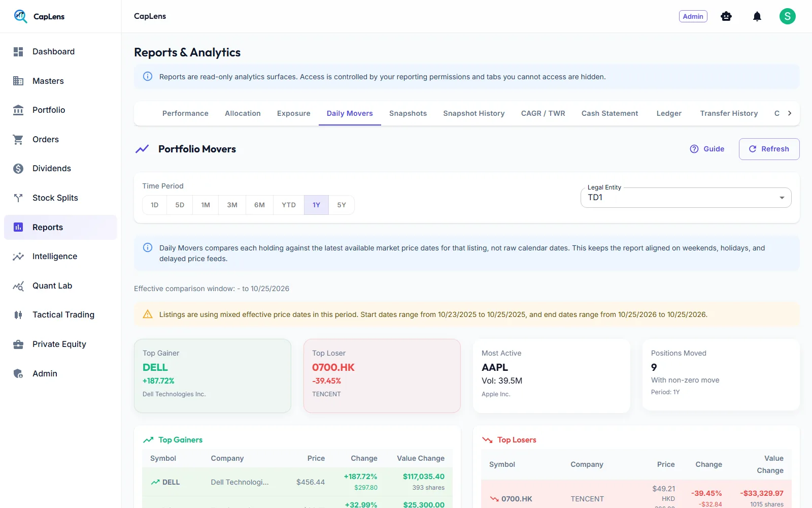Click the CapLens logo icon
Image resolution: width=812 pixels, height=508 pixels.
click(x=20, y=16)
